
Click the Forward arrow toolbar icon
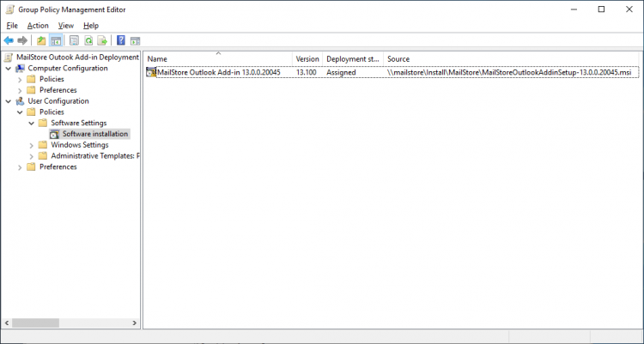[x=22, y=40]
